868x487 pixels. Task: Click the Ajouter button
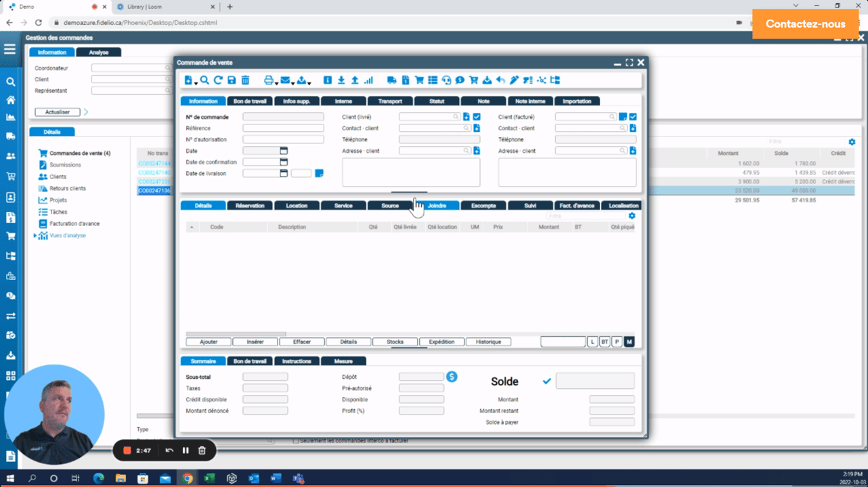click(x=209, y=342)
